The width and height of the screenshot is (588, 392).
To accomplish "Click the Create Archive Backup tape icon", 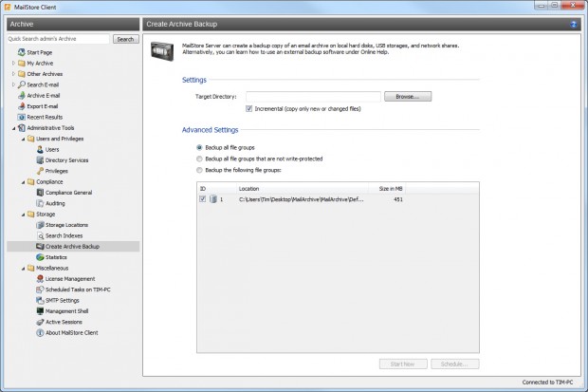I will point(40,247).
